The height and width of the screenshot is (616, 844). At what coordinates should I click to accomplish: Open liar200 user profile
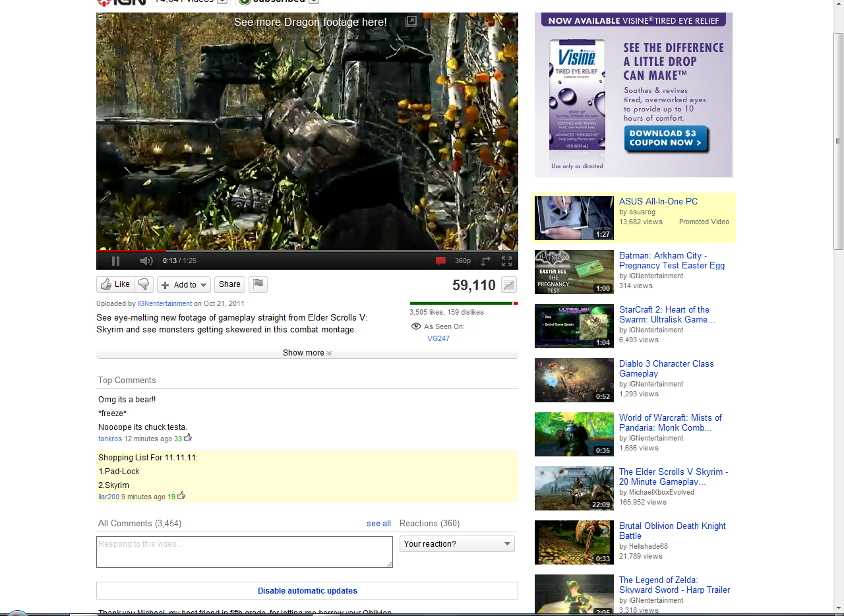point(109,497)
